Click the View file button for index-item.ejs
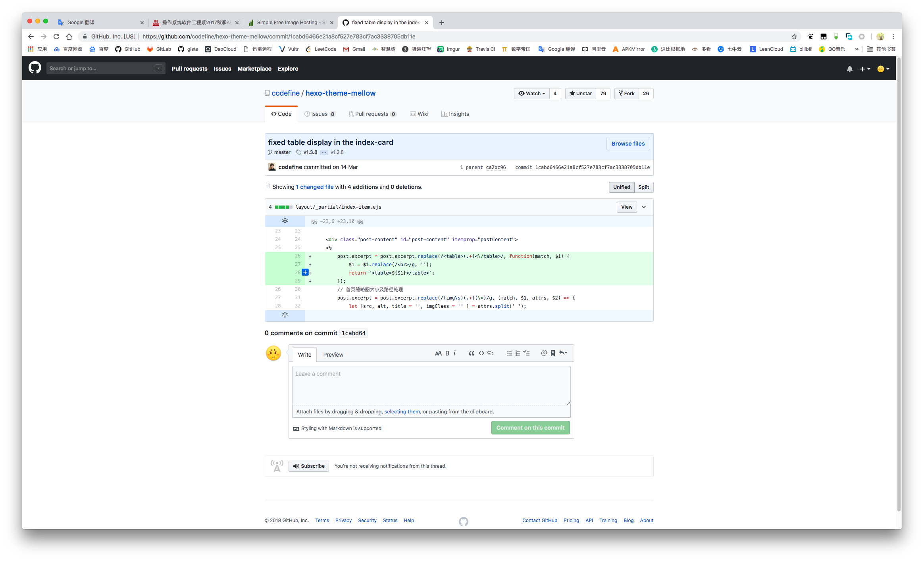924x561 pixels. (626, 207)
